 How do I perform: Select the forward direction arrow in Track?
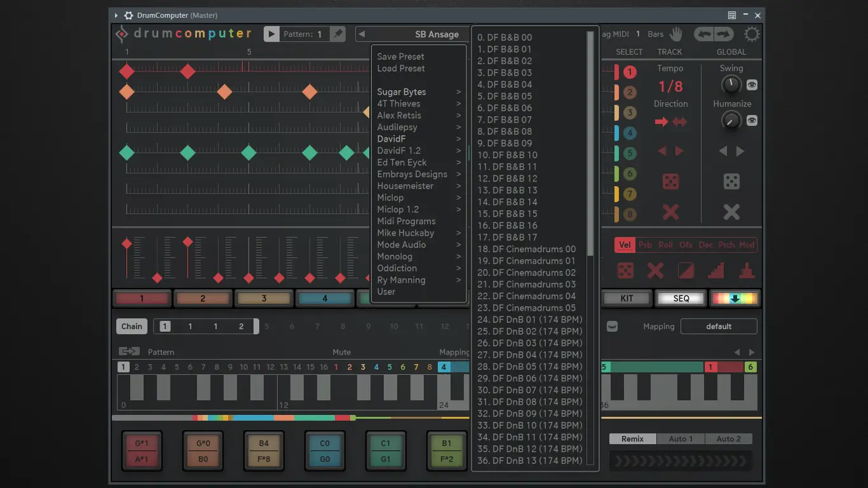[x=661, y=122]
